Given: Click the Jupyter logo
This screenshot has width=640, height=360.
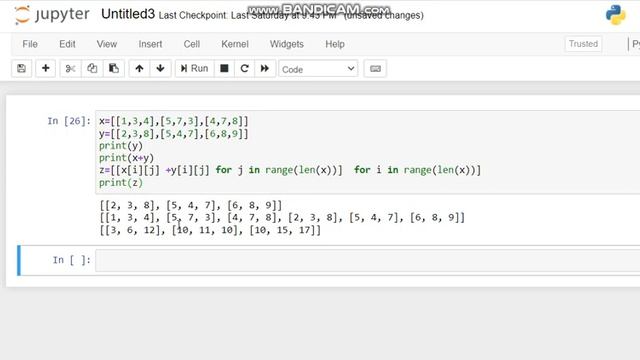Looking at the screenshot, I should tap(52, 15).
